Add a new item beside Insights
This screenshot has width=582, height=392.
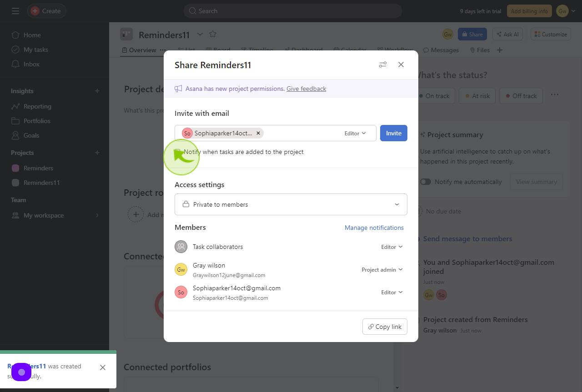[x=97, y=91]
